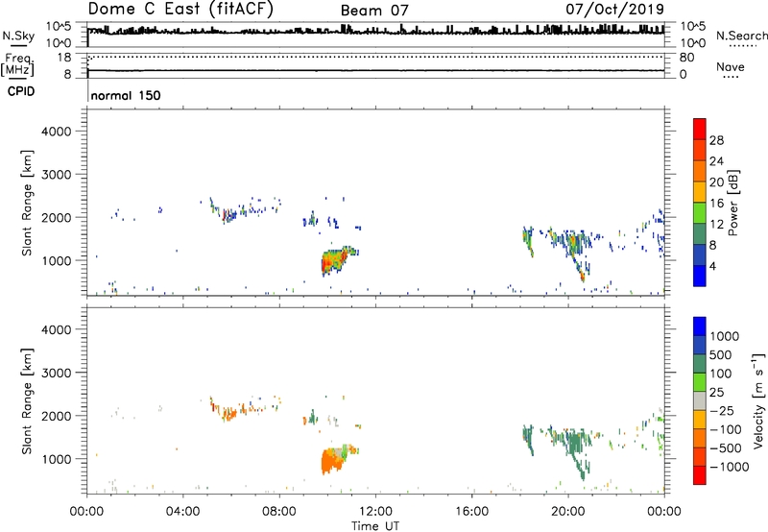Click the red top segment of Power colorbar
The height and width of the screenshot is (532, 768).
coord(700,129)
